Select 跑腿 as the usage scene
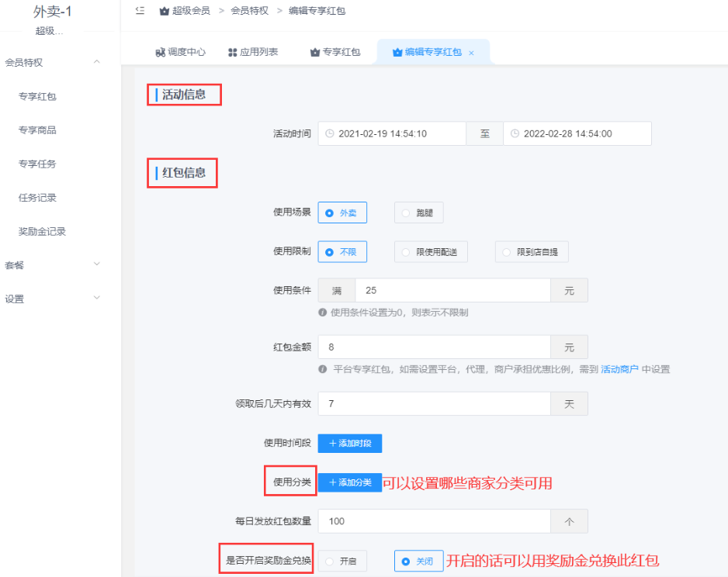728x577 pixels. 419,213
